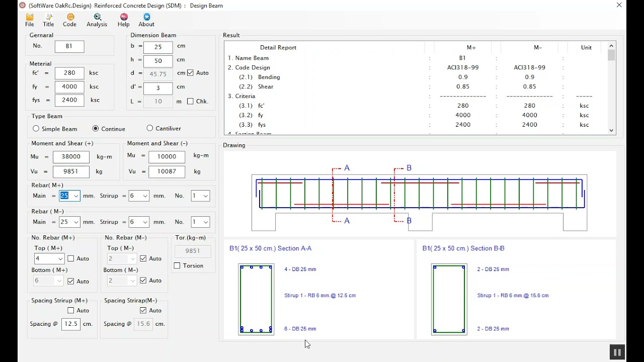Click the fy input field
Image resolution: width=644 pixels, height=362 pixels.
69,86
